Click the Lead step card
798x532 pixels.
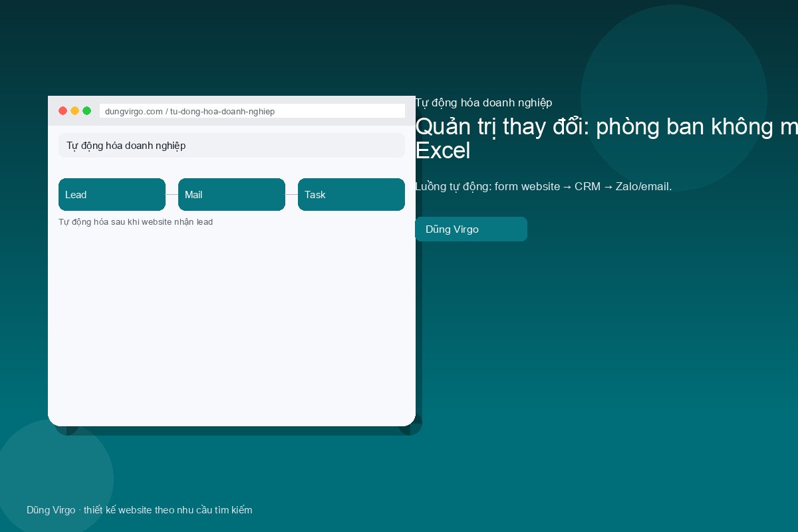112,194
